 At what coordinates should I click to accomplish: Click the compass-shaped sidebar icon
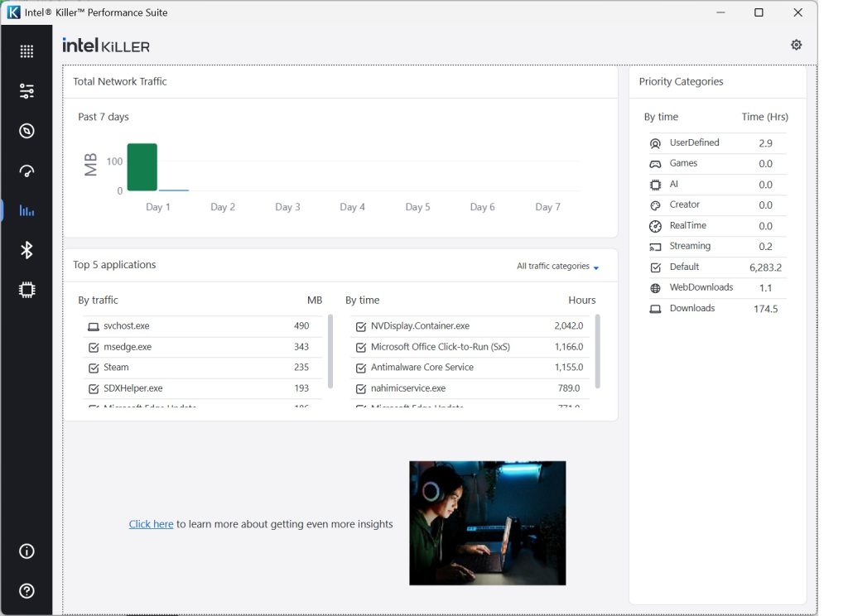(x=26, y=131)
